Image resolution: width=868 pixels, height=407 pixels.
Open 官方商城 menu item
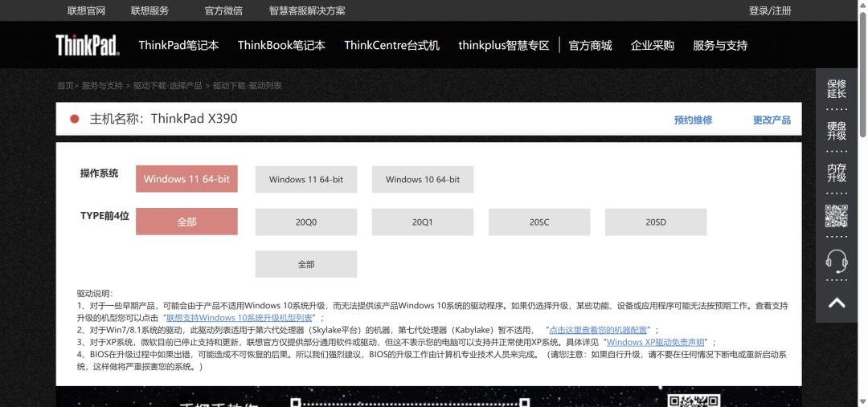(590, 45)
